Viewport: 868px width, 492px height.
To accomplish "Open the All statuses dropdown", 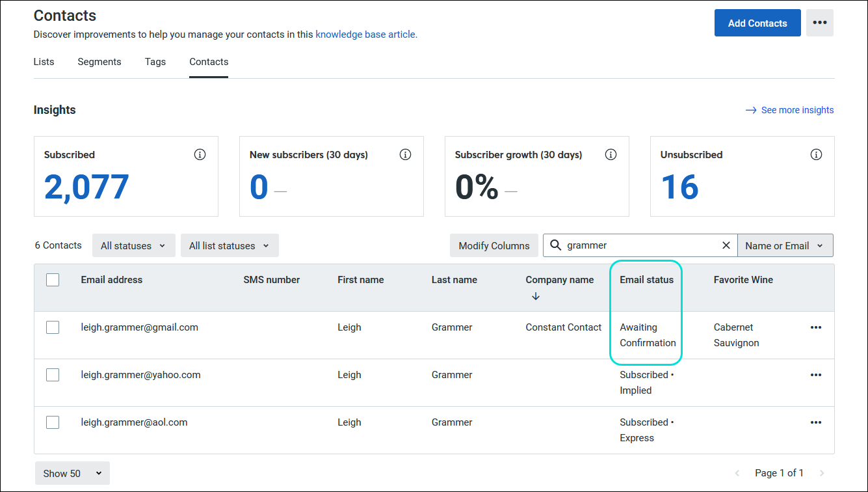I will tap(133, 245).
